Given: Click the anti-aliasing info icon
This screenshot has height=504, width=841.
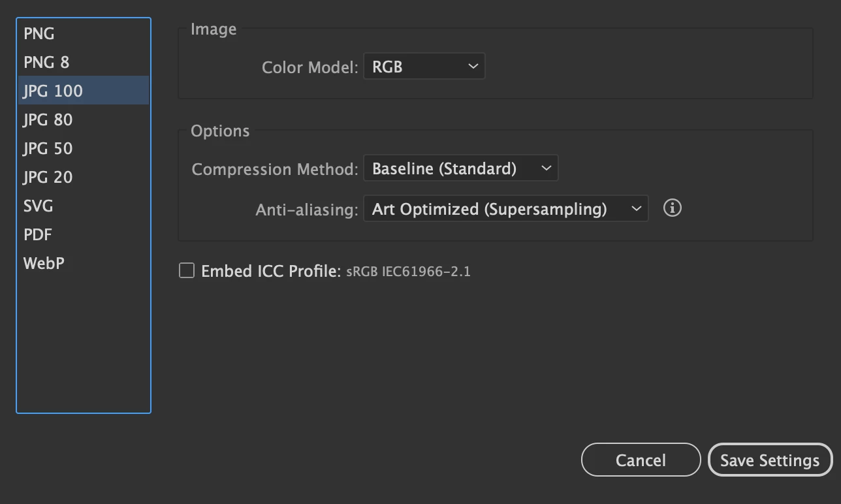Looking at the screenshot, I should point(672,208).
